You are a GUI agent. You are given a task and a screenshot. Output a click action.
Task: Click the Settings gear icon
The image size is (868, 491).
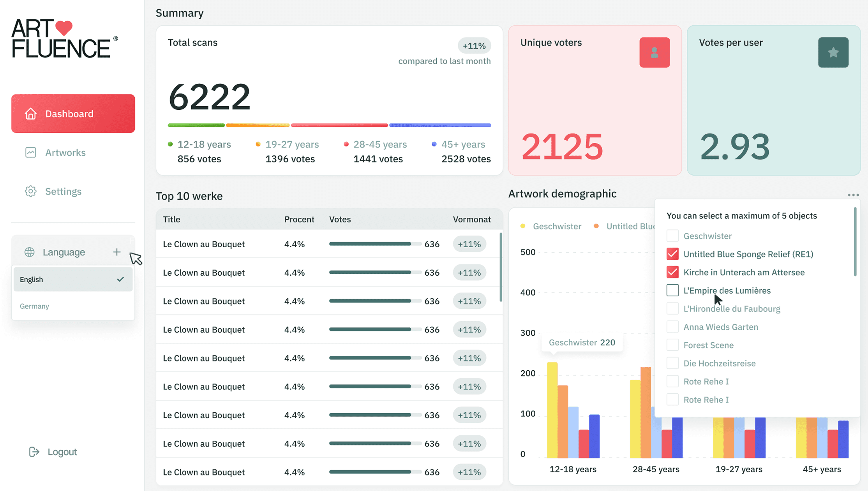[x=31, y=191]
